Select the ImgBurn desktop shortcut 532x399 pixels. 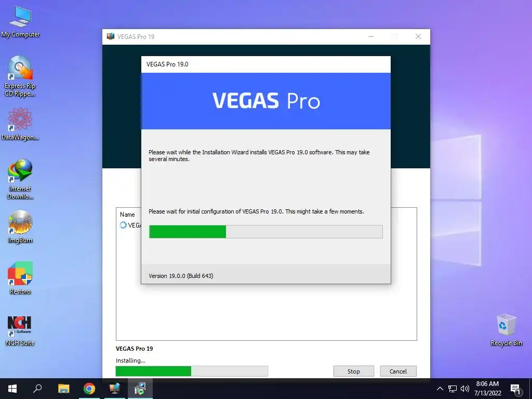point(20,227)
